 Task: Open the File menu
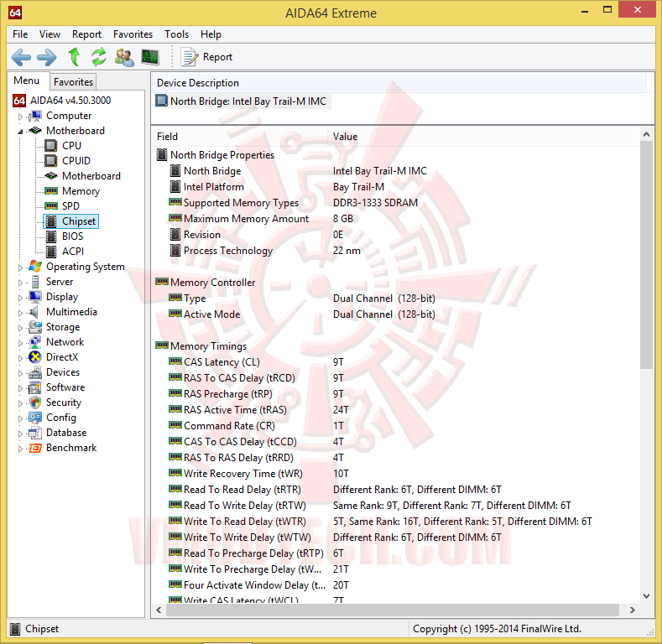click(20, 34)
